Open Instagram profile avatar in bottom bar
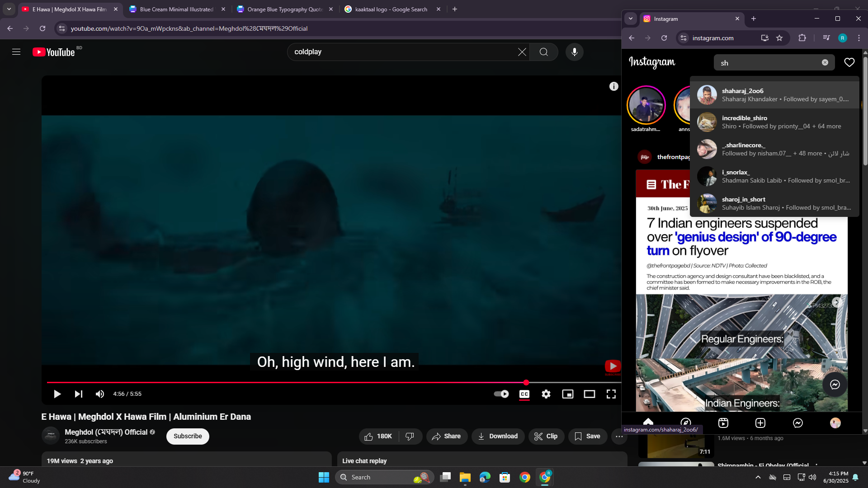868x488 pixels. (x=835, y=423)
